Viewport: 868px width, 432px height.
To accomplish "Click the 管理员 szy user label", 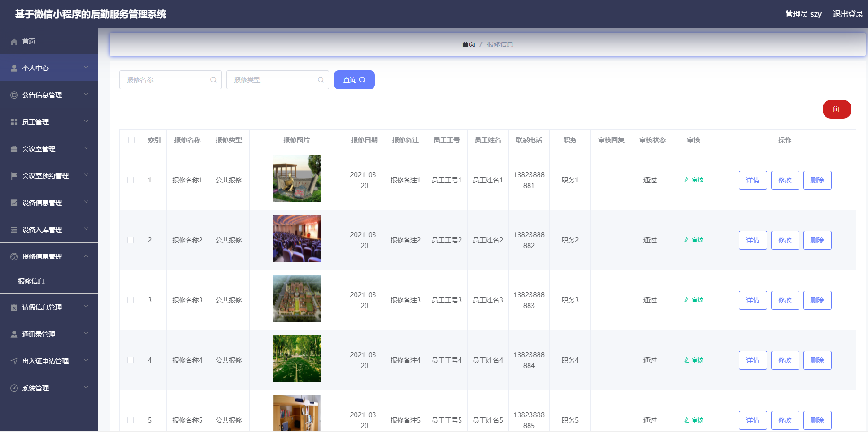I will 803,14.
